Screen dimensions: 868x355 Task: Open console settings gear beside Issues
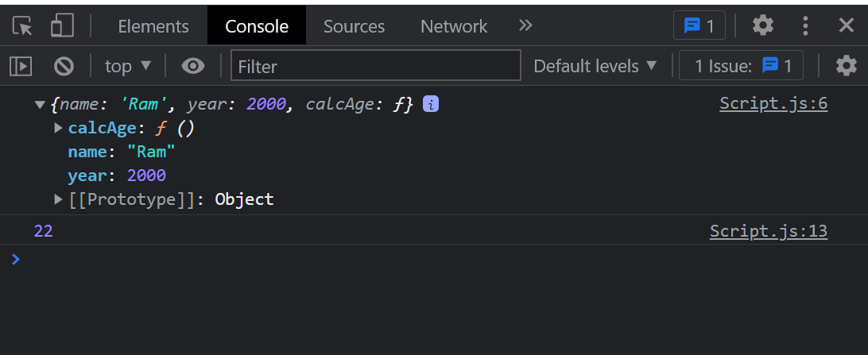[846, 67]
